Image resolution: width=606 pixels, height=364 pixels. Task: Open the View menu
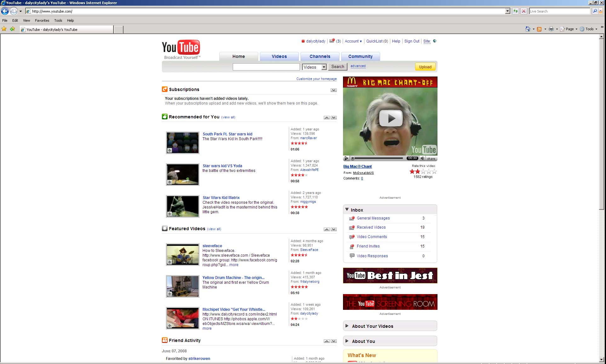click(26, 20)
